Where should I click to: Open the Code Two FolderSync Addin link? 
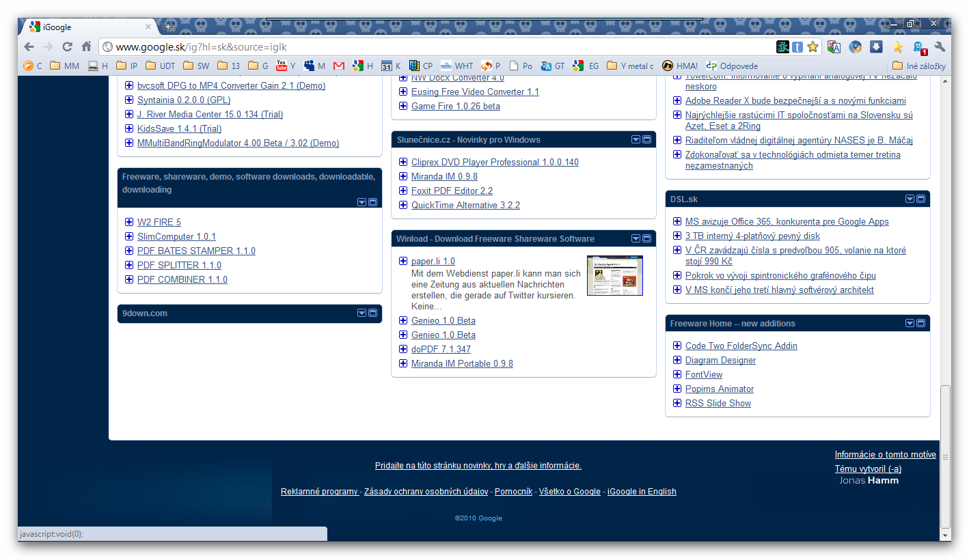[x=741, y=346]
